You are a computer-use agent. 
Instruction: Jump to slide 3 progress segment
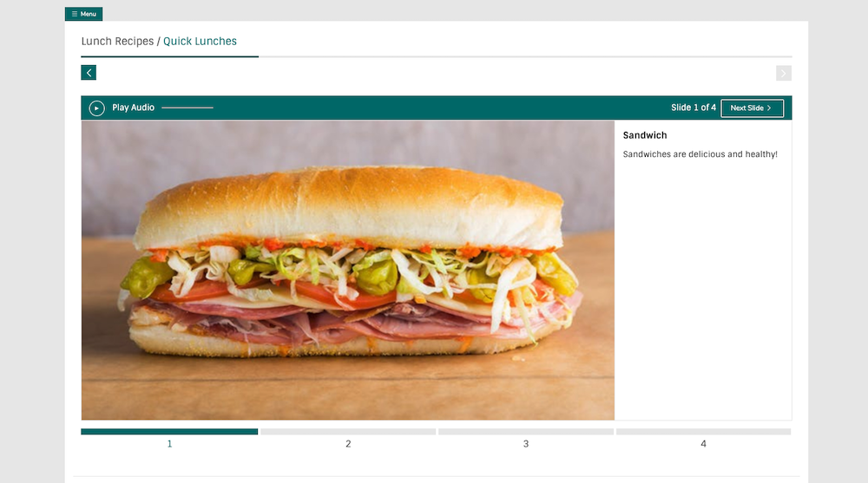point(526,432)
